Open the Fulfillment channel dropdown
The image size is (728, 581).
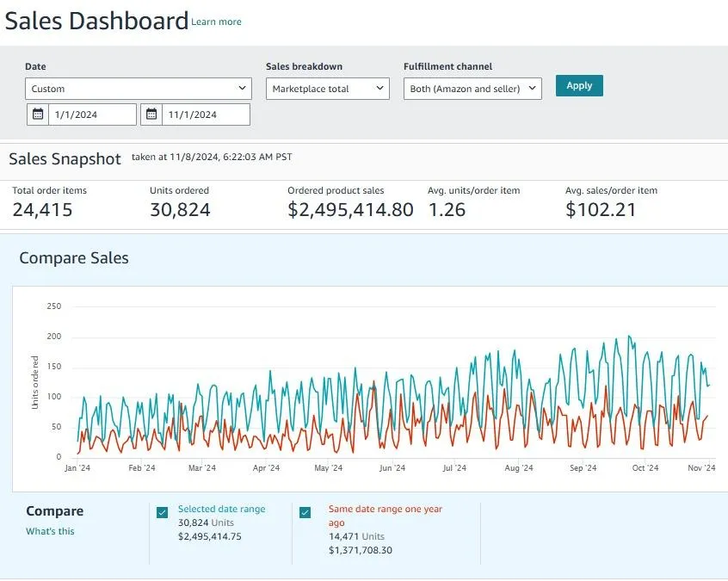point(472,89)
